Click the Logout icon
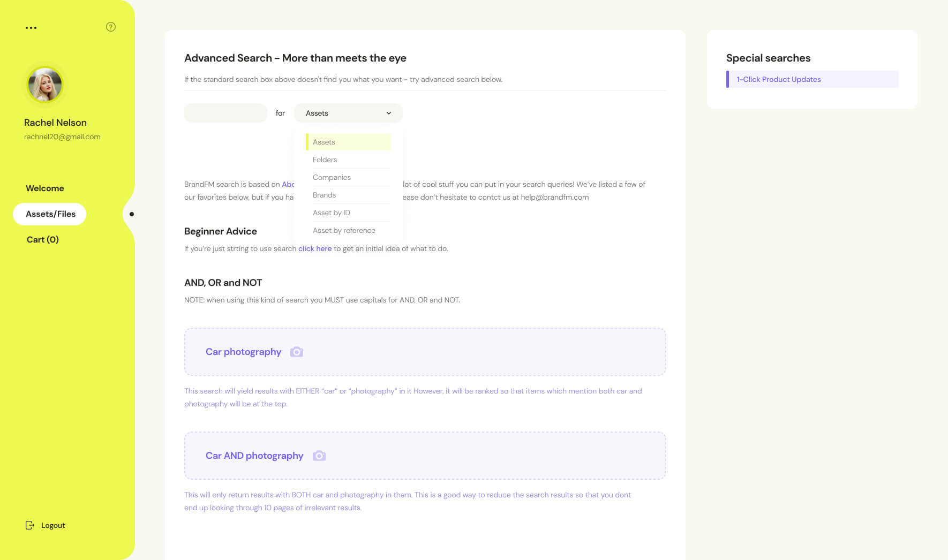The width and height of the screenshot is (948, 560). tap(30, 525)
